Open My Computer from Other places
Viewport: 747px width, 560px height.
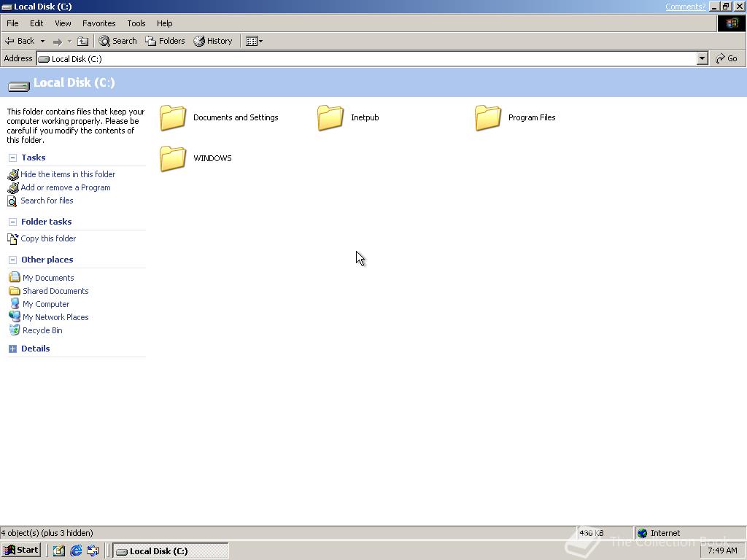[46, 304]
